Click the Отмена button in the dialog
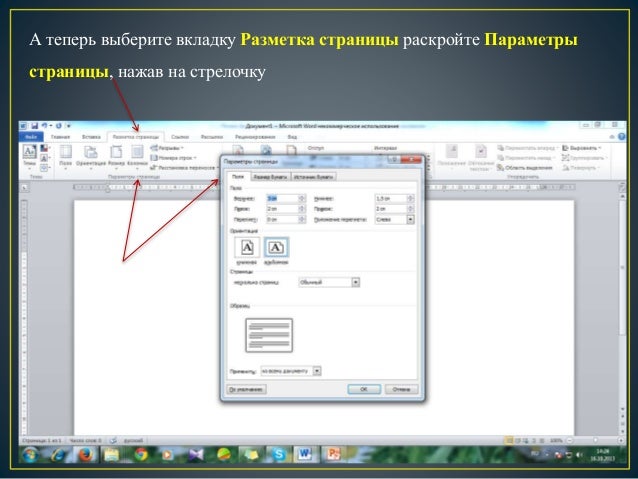This screenshot has height=479, width=638. [x=401, y=389]
